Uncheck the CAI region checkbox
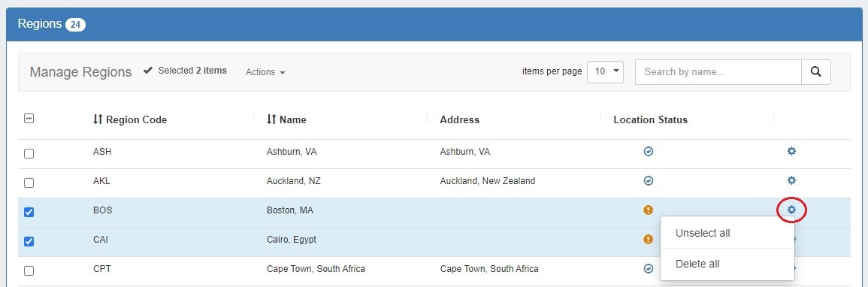 click(29, 241)
